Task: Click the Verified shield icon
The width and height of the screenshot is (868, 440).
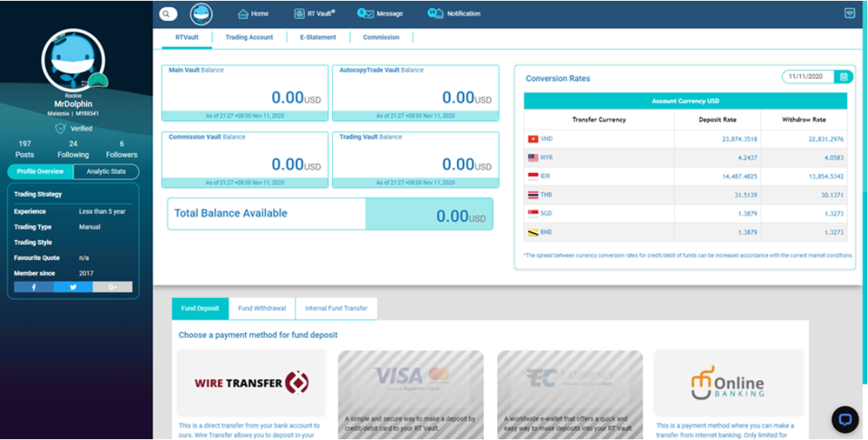Action: [61, 128]
